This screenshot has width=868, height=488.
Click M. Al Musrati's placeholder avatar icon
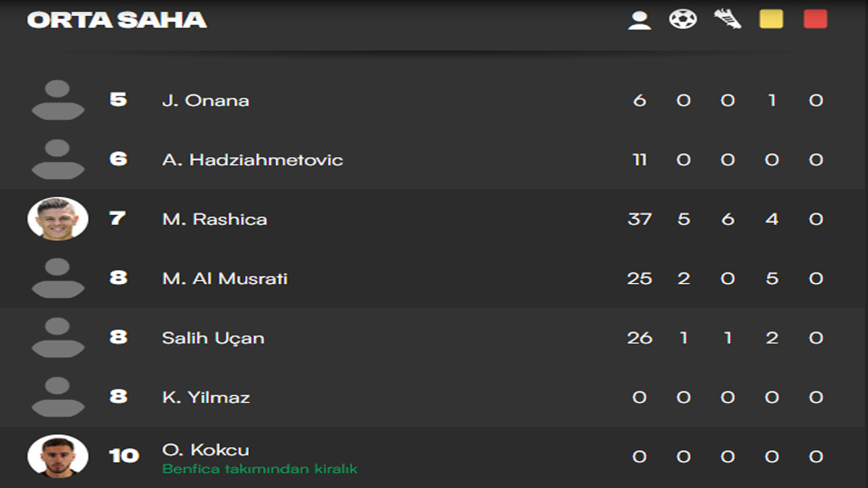click(58, 279)
